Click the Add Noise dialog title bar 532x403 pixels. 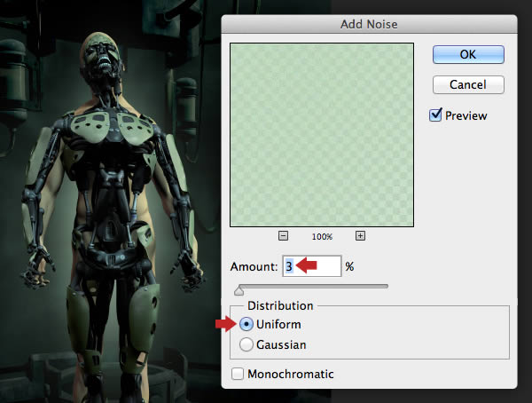click(369, 24)
